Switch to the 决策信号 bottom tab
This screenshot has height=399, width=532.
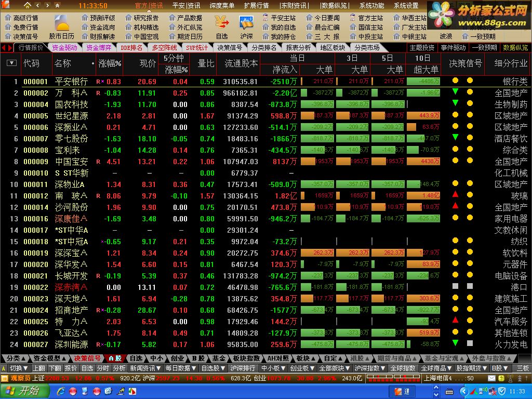(x=87, y=358)
